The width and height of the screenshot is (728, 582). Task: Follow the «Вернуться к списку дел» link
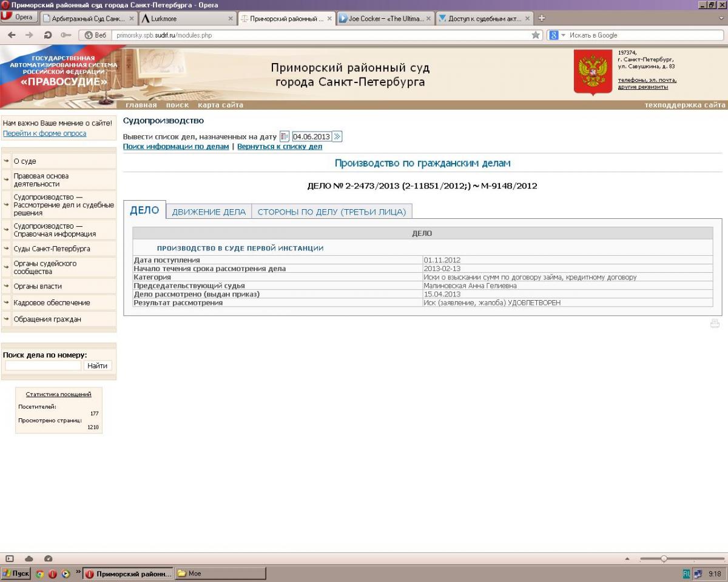pyautogui.click(x=280, y=147)
